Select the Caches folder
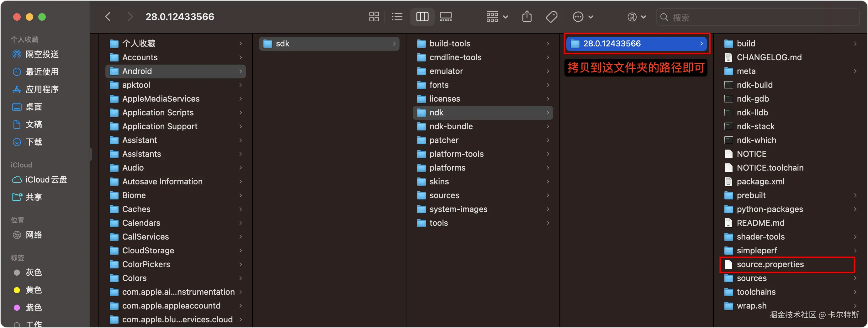This screenshot has height=328, width=868. [176, 209]
